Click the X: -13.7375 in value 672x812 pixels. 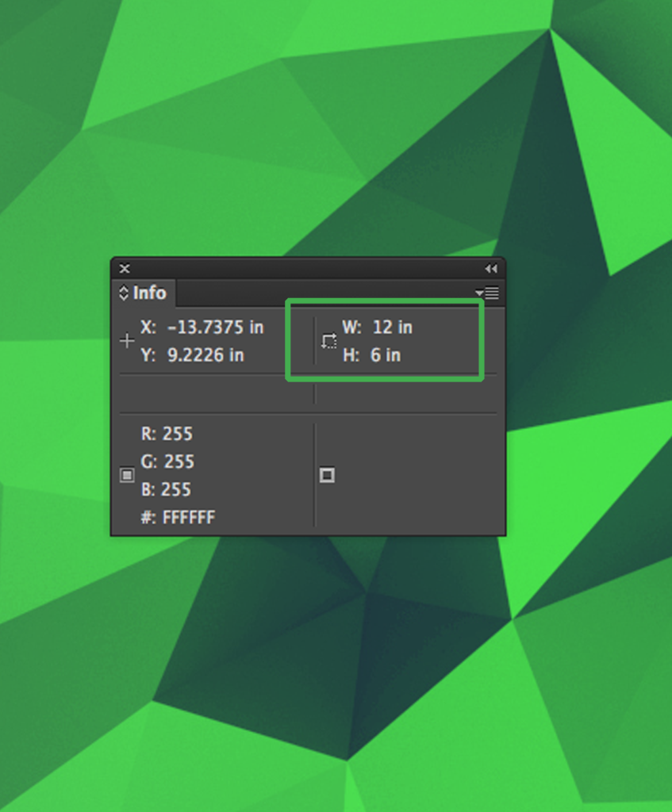pyautogui.click(x=202, y=327)
